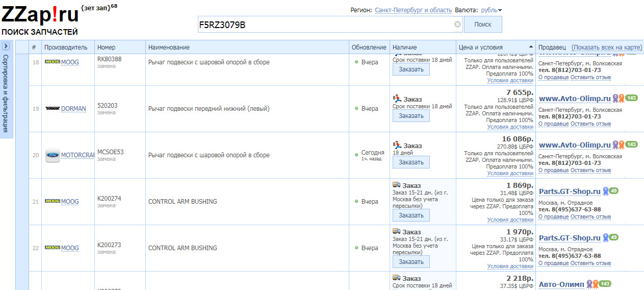Image resolution: width=644 pixels, height=290 pixels.
Task: Click Заказать button for DORMAN 520203
Action: (411, 116)
